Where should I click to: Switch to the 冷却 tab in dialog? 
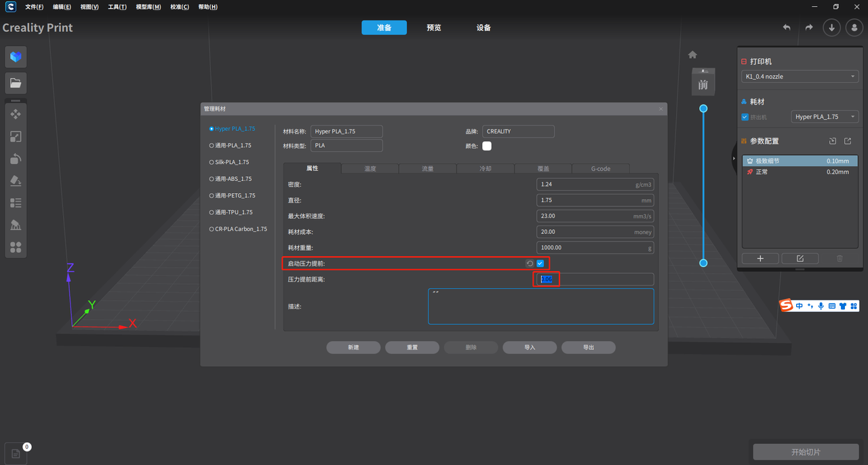[486, 168]
